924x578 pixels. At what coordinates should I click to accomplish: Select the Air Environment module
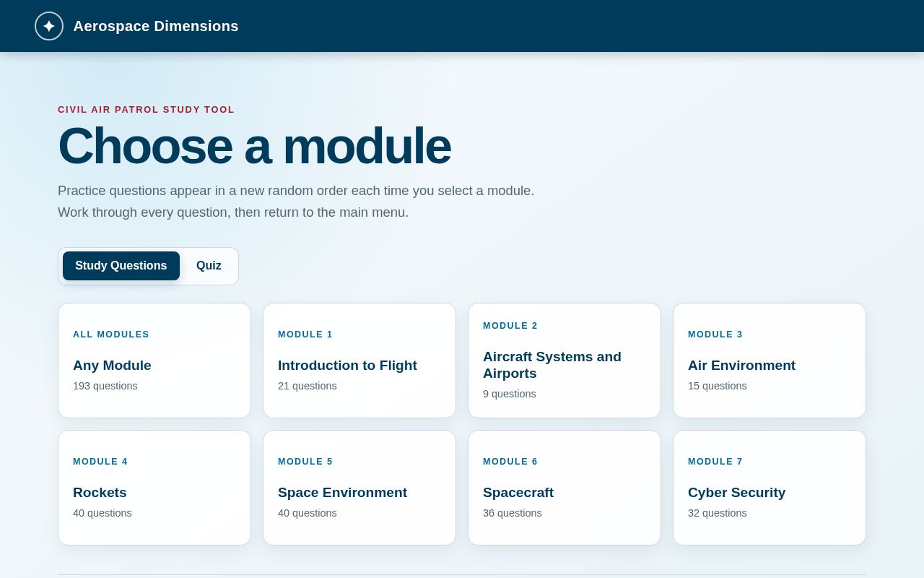tap(770, 361)
